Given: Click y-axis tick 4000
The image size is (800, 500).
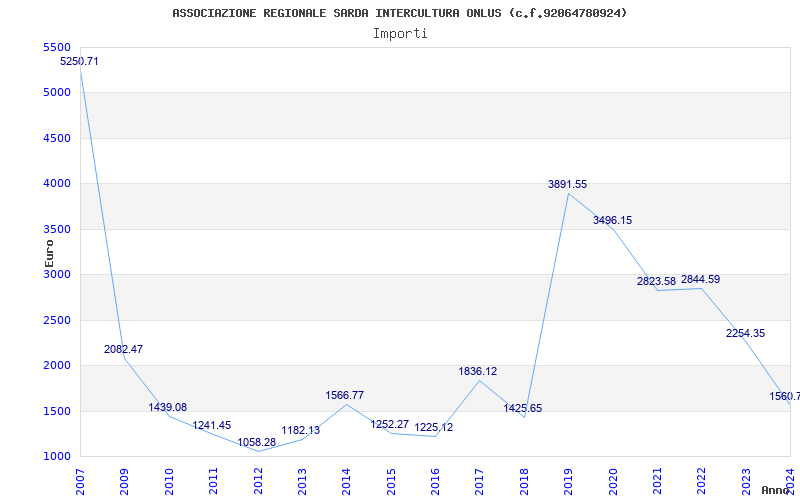Looking at the screenshot, I should (57, 184).
